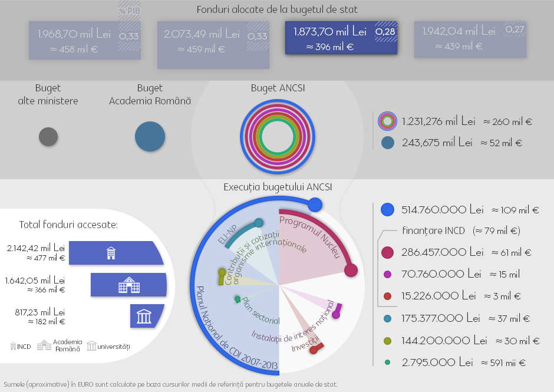Viewport: 554px width, 392px height.
Task: Switch to the 2.073,49 mil Lei budget card
Action: click(213, 45)
